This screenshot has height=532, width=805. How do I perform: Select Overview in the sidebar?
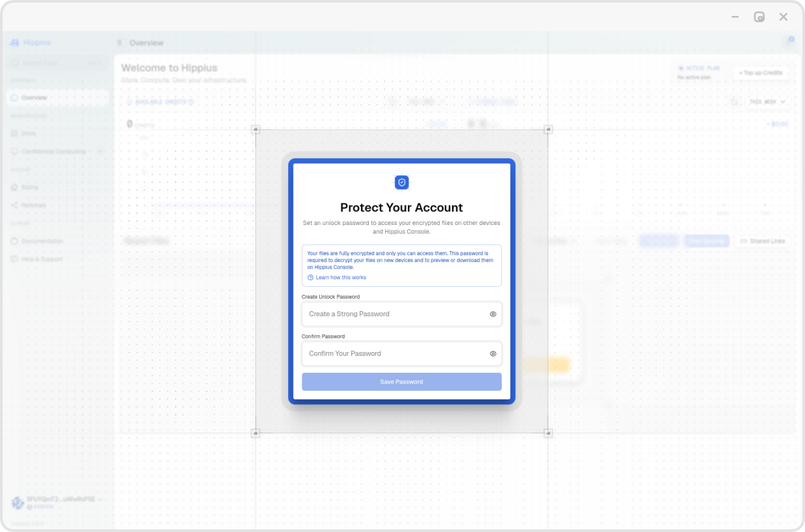[x=58, y=97]
